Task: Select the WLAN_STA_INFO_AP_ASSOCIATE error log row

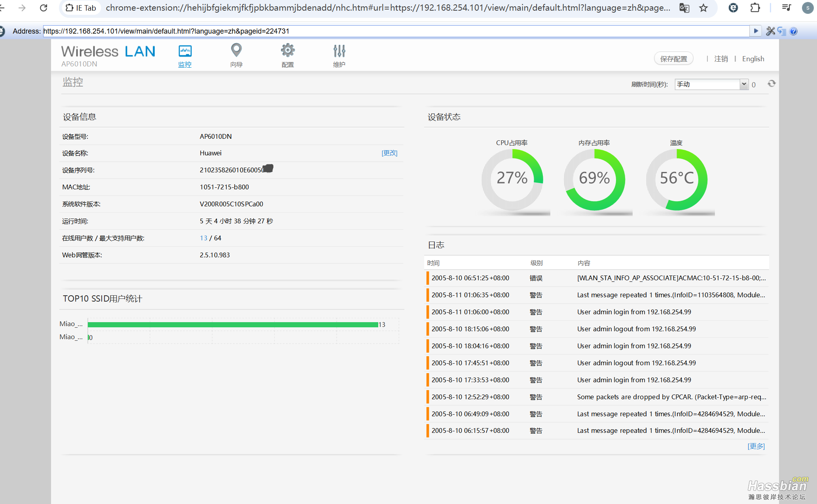Action: tap(597, 278)
